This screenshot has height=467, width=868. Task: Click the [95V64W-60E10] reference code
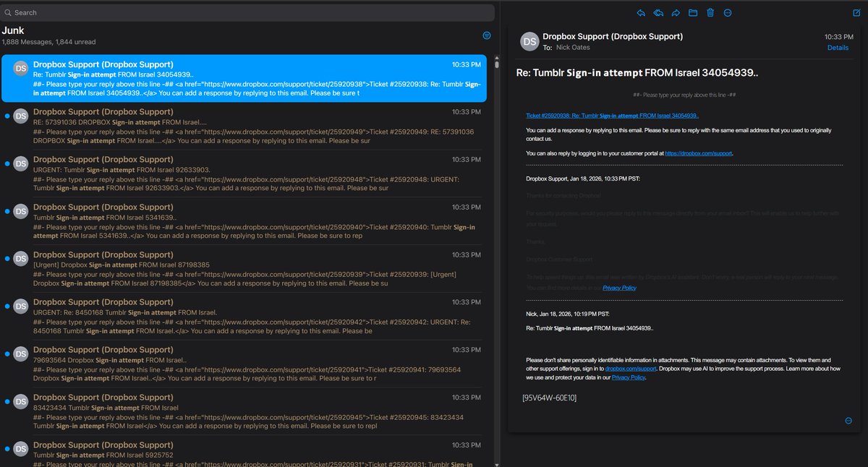(x=550, y=398)
